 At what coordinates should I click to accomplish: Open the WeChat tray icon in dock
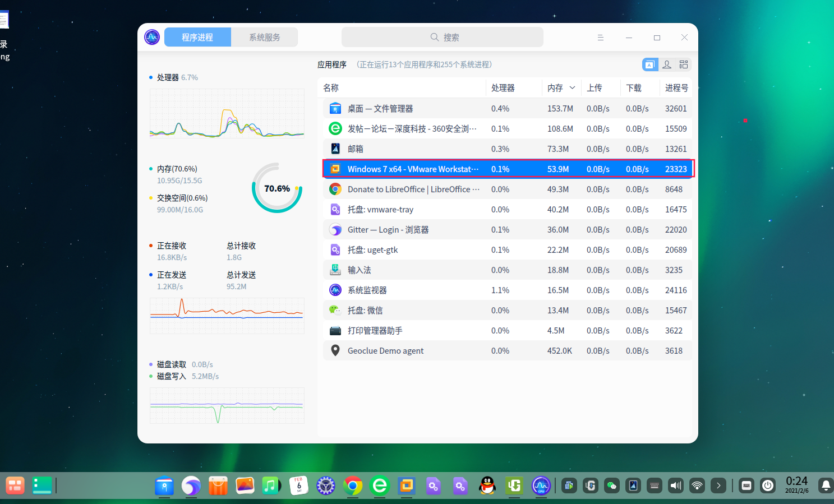pos(612,485)
